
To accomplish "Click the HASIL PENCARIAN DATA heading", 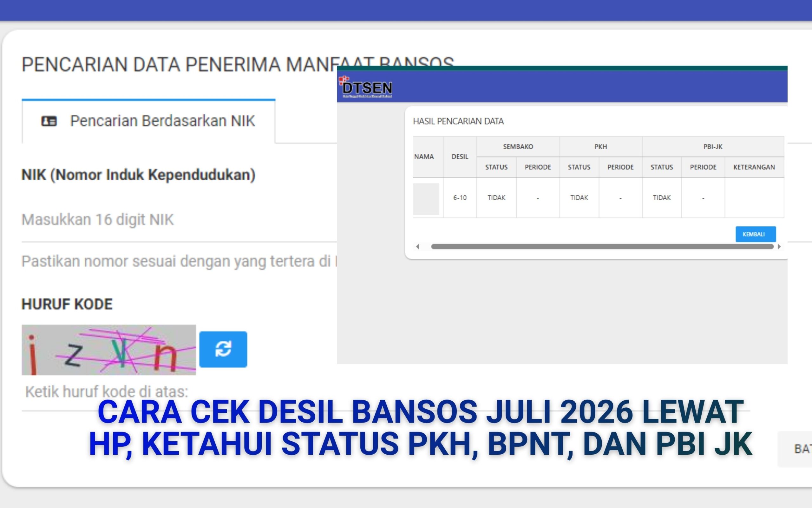I will (x=458, y=121).
